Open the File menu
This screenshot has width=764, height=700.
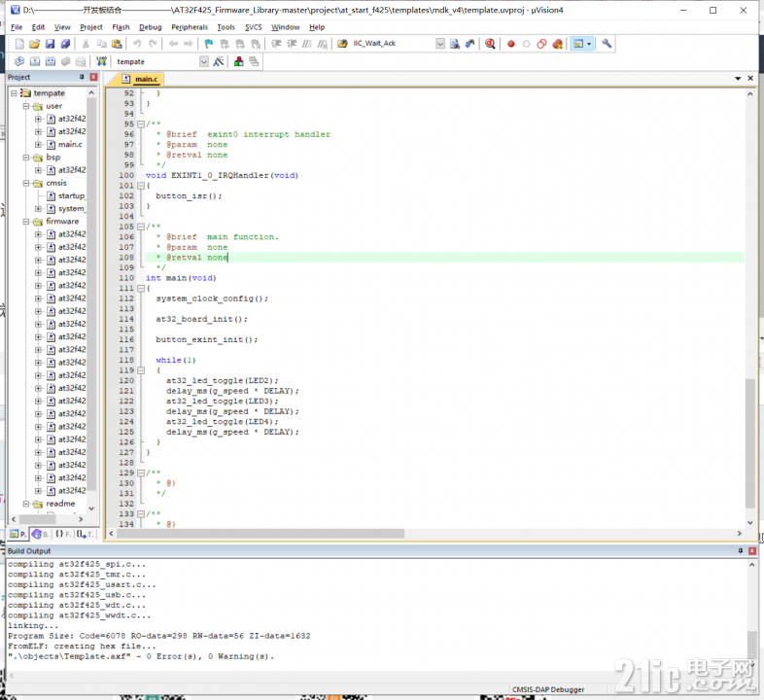[17, 27]
